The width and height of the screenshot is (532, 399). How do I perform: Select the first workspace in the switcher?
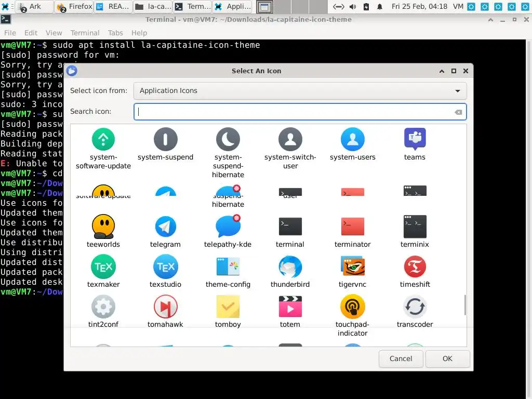(264, 7)
